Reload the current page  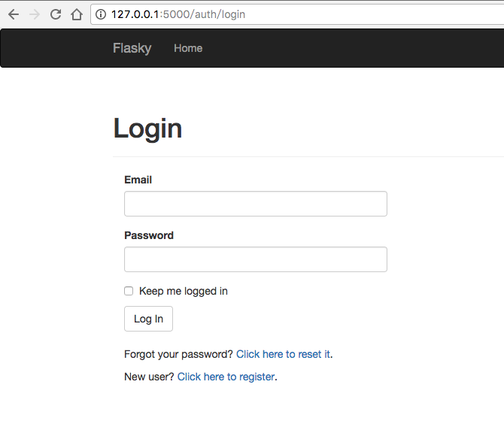[55, 14]
